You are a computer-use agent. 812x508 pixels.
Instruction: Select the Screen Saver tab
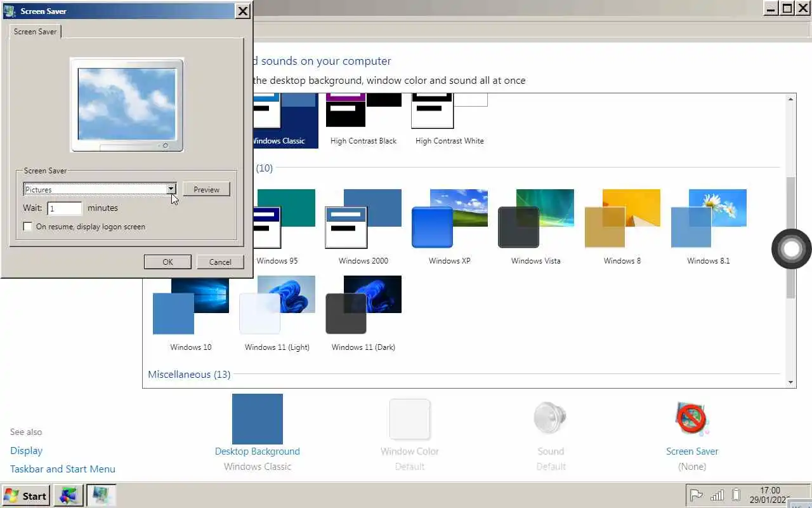35,31
